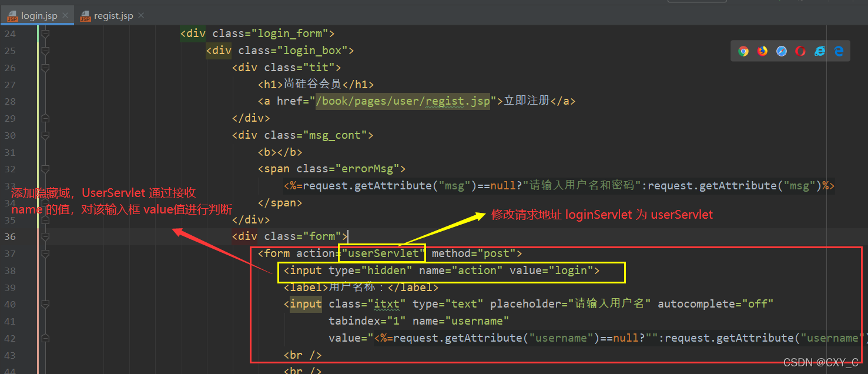
Task: Switch to the regist.jsp tab
Action: 113,15
